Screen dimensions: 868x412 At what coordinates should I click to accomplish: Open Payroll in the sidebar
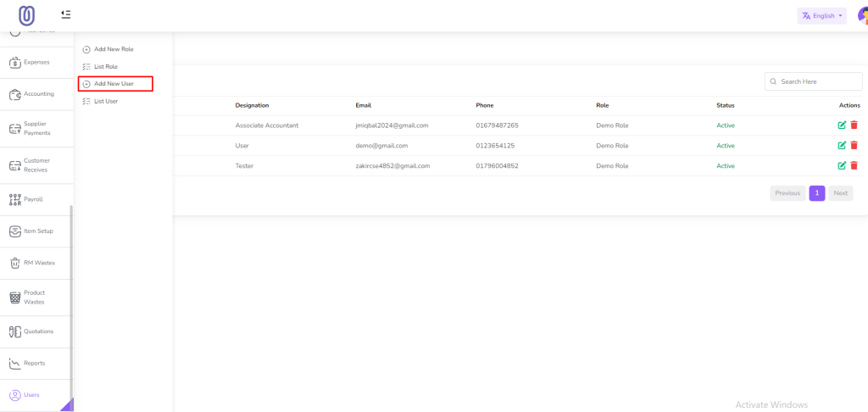coord(36,199)
